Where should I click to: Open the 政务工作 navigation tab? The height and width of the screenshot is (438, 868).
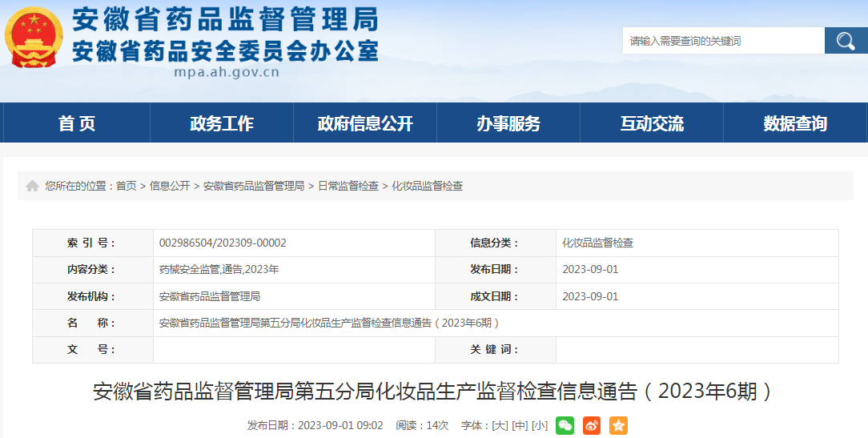tap(222, 123)
